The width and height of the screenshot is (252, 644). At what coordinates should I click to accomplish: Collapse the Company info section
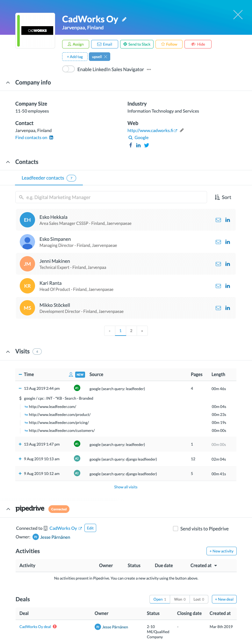click(8, 83)
